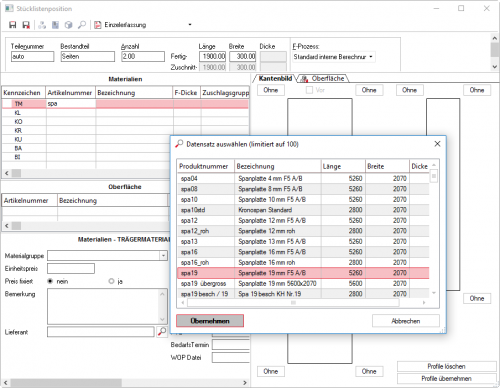Click the 3D cube icon in toolbar

69,25
